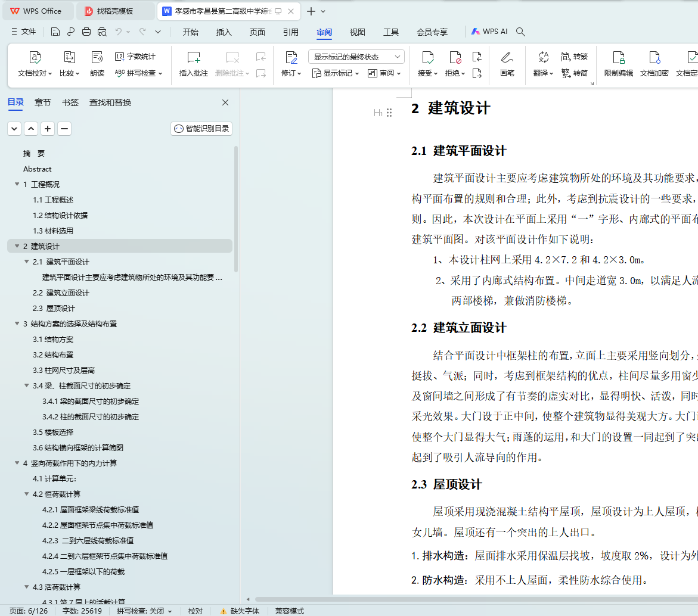Collapse the 4.2 恒荷载计算 outline node
Screen dimensions: 698x616
click(26, 494)
